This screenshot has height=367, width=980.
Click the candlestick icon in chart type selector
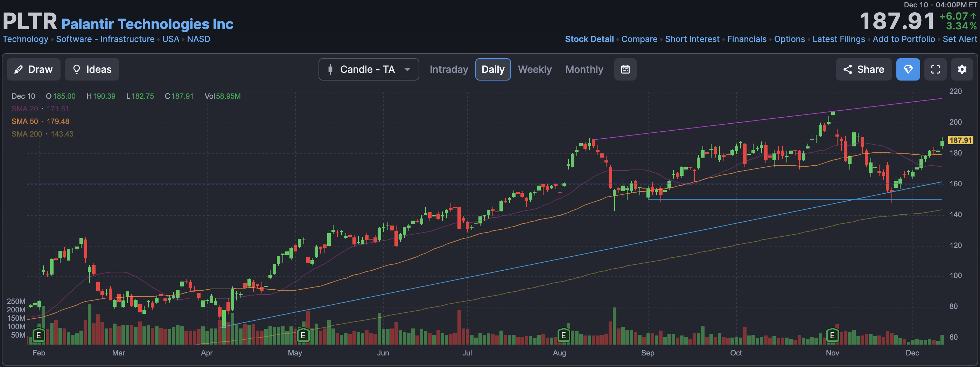tap(330, 69)
